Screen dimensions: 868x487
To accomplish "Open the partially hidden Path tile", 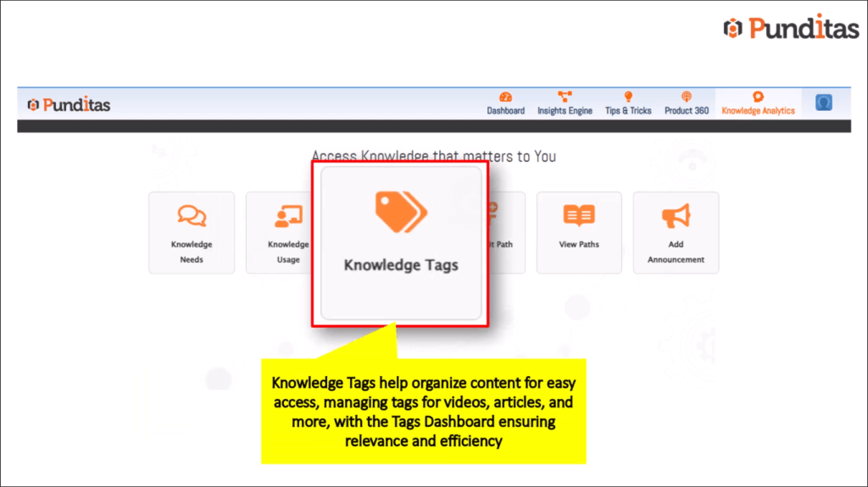I will pyautogui.click(x=504, y=233).
